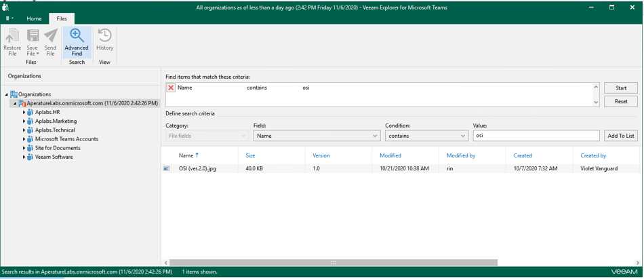Open the Condition dropdown showing contains
This screenshot has width=644, height=279.
pyautogui.click(x=426, y=136)
